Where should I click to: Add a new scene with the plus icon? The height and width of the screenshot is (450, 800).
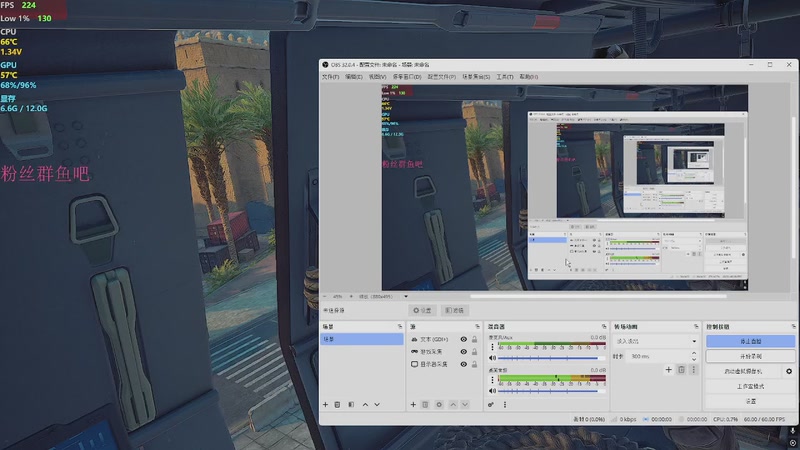point(326,405)
